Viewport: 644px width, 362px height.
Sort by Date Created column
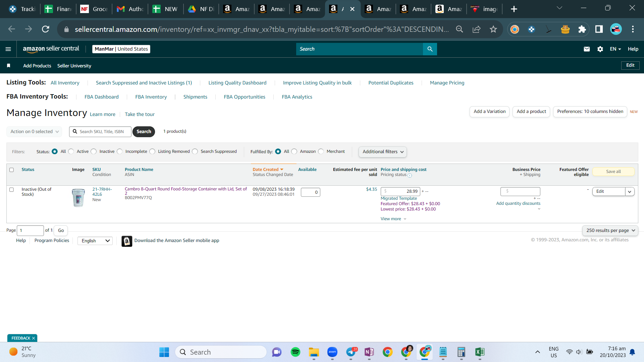[268, 170]
